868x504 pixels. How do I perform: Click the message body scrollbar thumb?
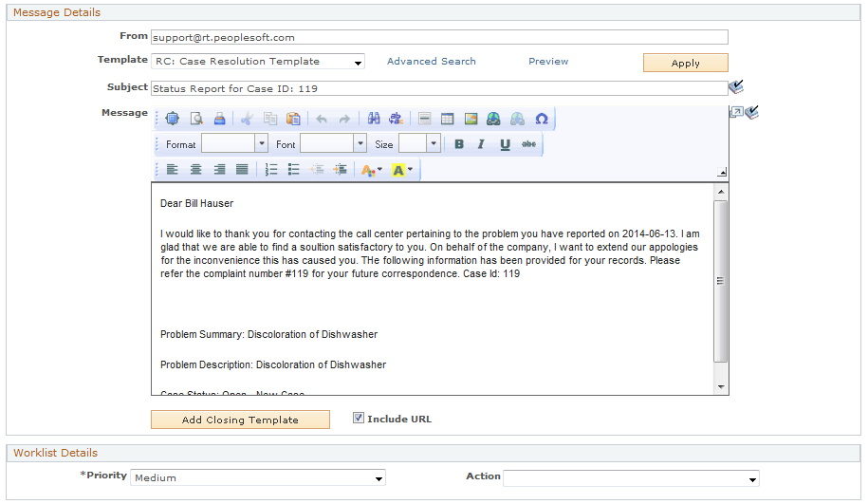[721, 281]
